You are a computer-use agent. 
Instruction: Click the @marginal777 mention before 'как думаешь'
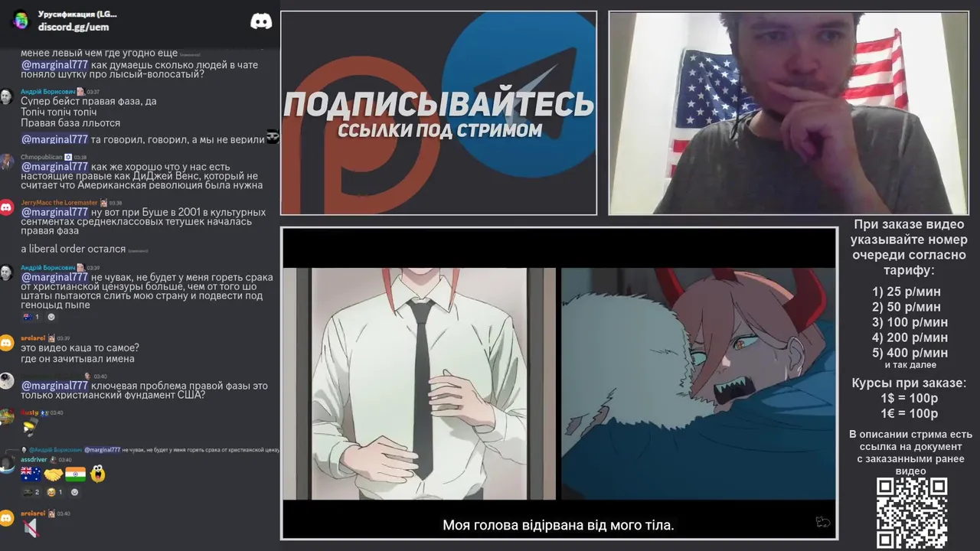54,65
